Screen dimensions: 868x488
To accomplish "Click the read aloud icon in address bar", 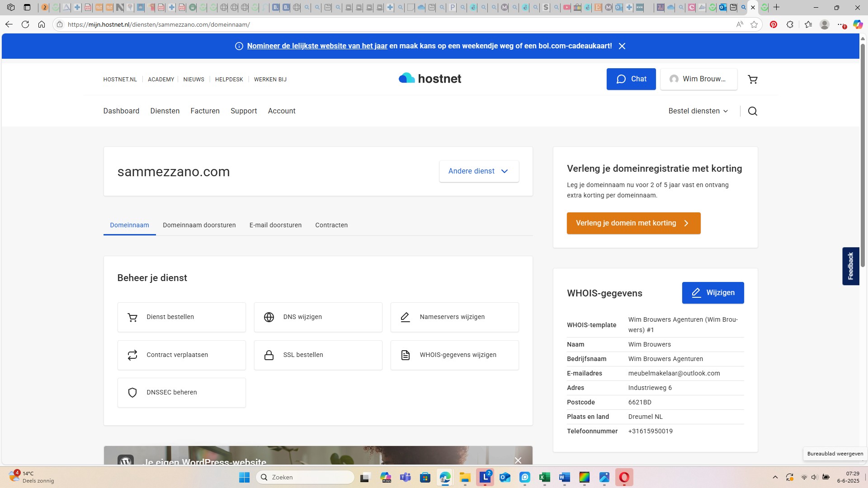I will click(x=740, y=24).
